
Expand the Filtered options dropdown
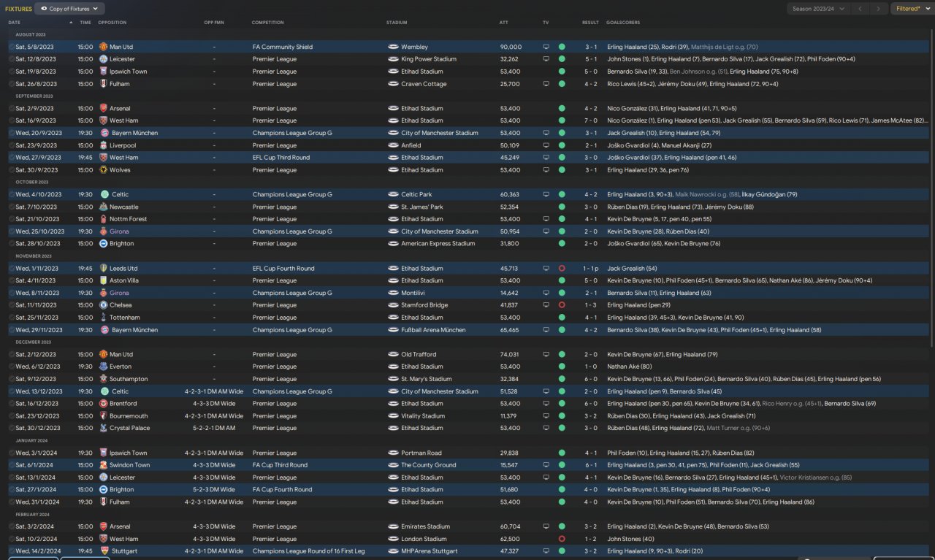tap(911, 9)
